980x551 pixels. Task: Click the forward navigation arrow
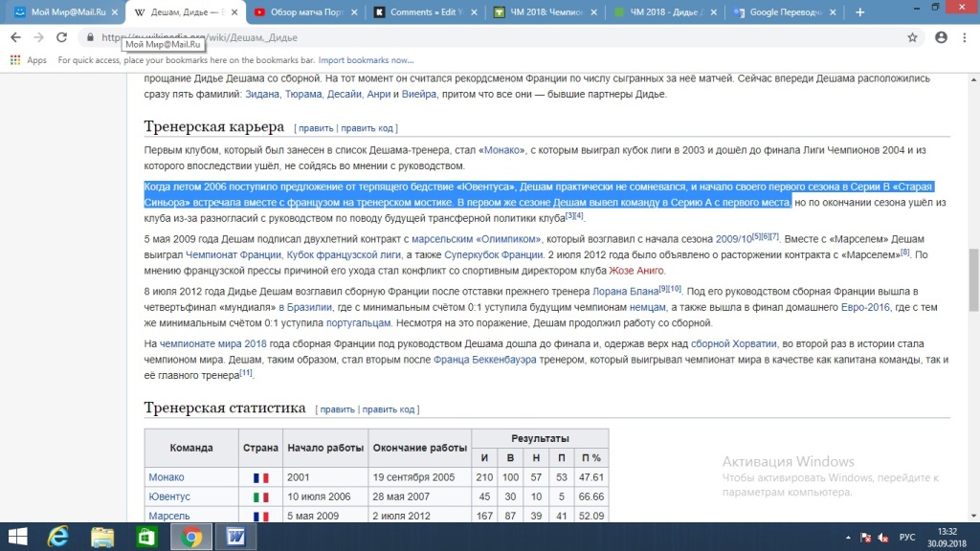(x=38, y=37)
